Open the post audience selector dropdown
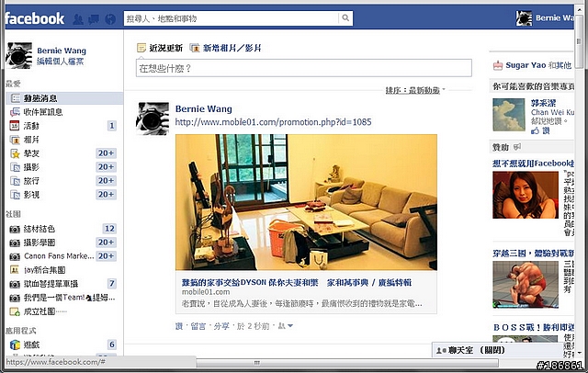Image resolution: width=588 pixels, height=373 pixels. coord(286,326)
